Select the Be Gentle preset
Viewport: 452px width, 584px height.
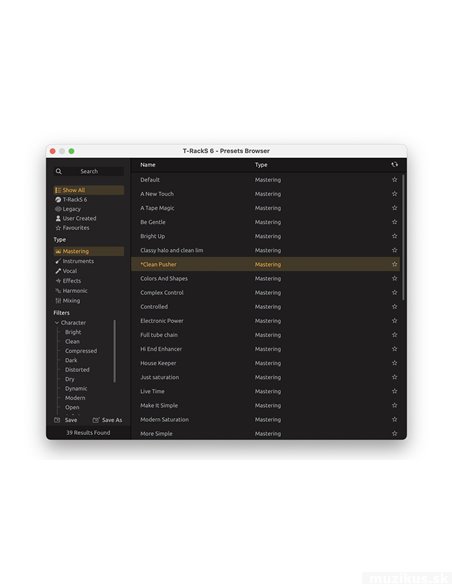[153, 222]
